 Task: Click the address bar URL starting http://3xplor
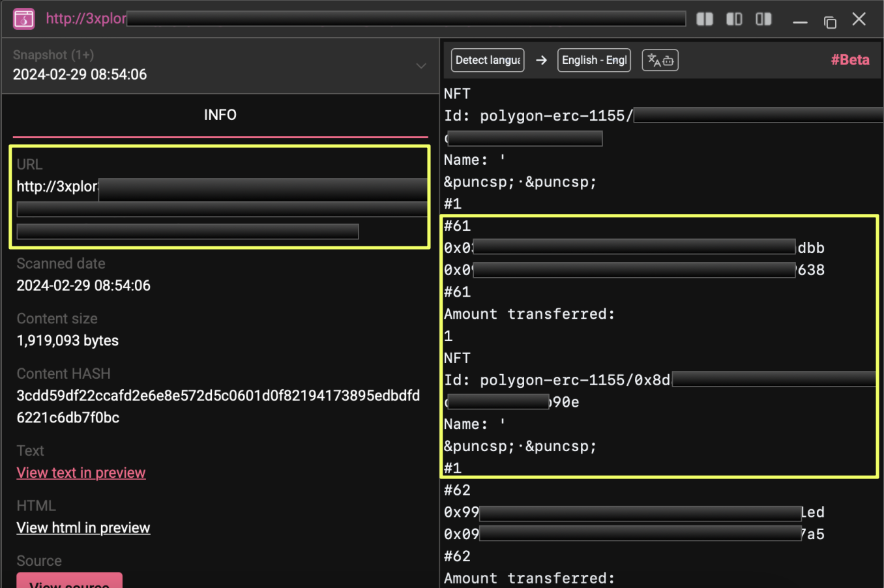pyautogui.click(x=366, y=18)
